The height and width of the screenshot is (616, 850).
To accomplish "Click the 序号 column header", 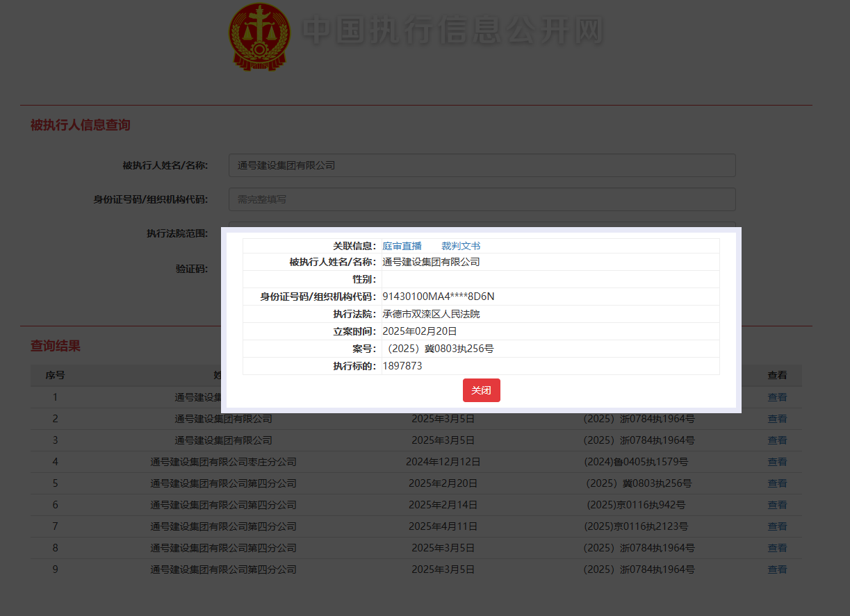I will pyautogui.click(x=56, y=375).
